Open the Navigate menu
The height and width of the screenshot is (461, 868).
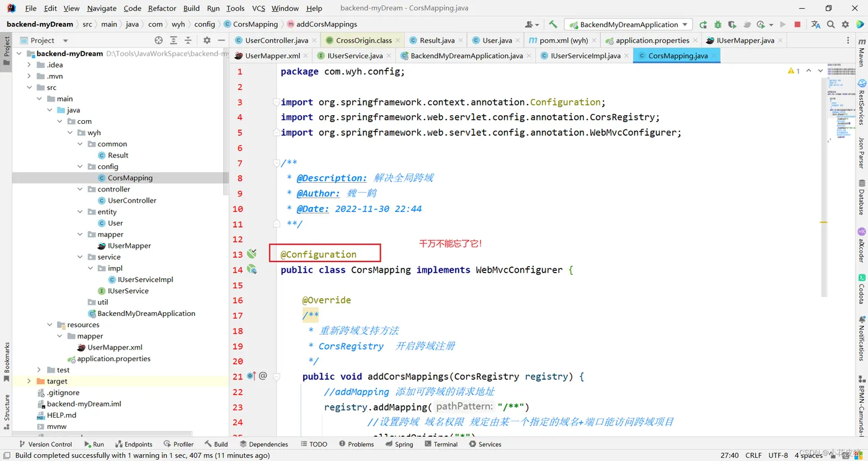pos(102,8)
